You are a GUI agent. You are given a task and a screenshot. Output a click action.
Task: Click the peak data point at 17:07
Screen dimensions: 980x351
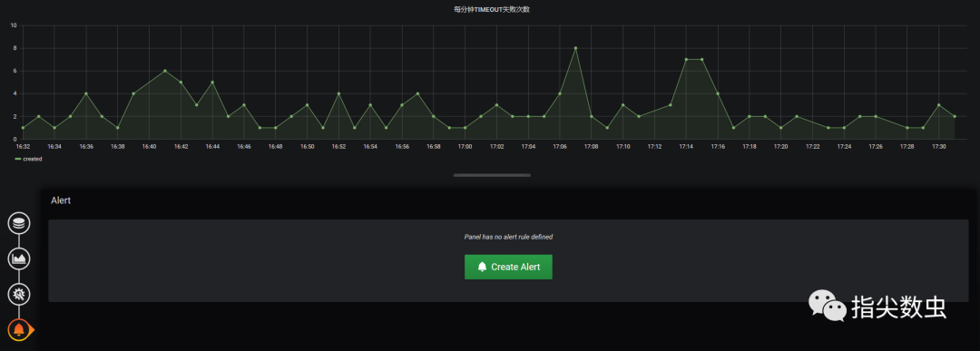[x=575, y=48]
